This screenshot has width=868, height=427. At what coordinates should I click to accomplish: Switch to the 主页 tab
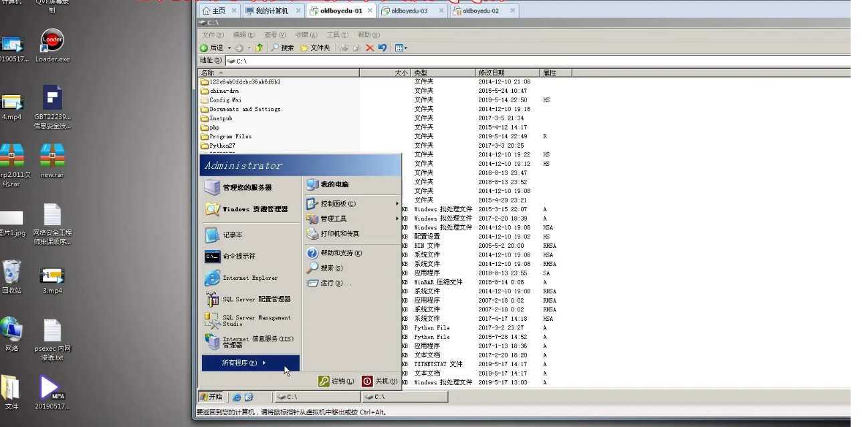click(x=215, y=11)
